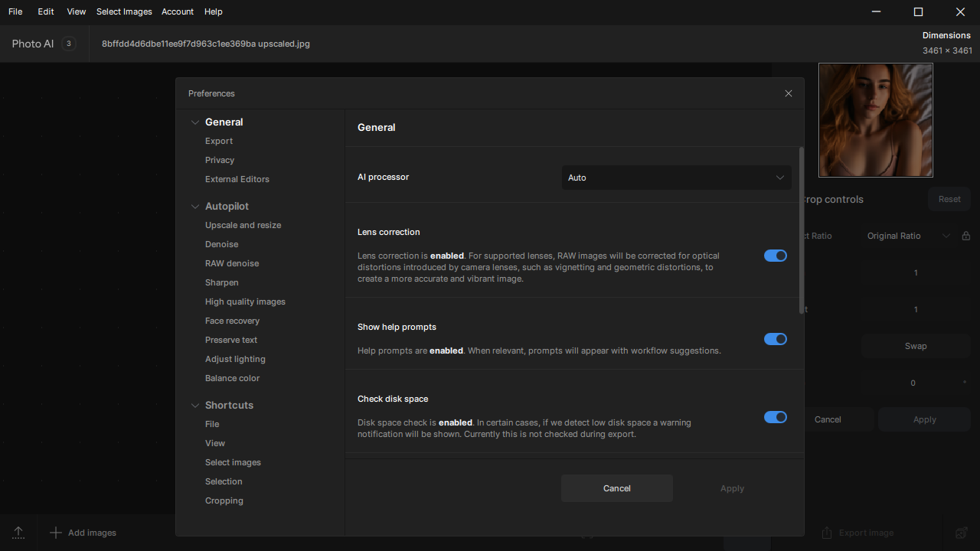Click the Preferences vertical scrollbar
Screen dimensions: 980x551
802,230
